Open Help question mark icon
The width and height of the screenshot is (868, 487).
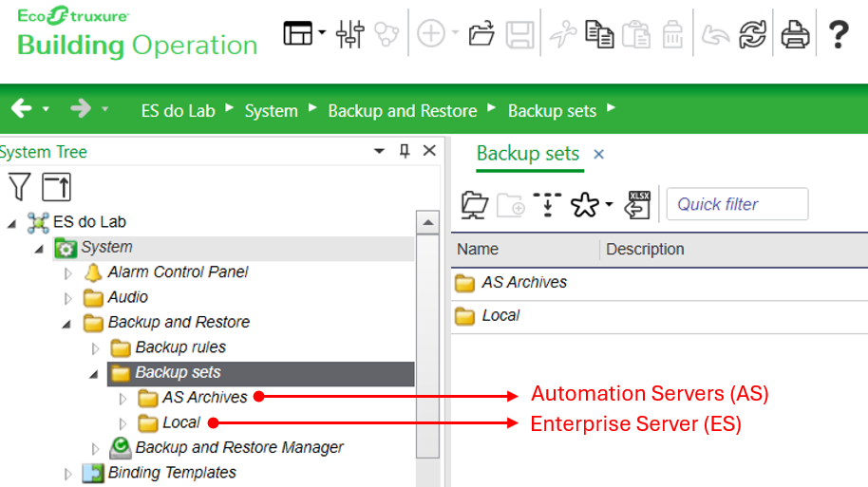(x=839, y=34)
